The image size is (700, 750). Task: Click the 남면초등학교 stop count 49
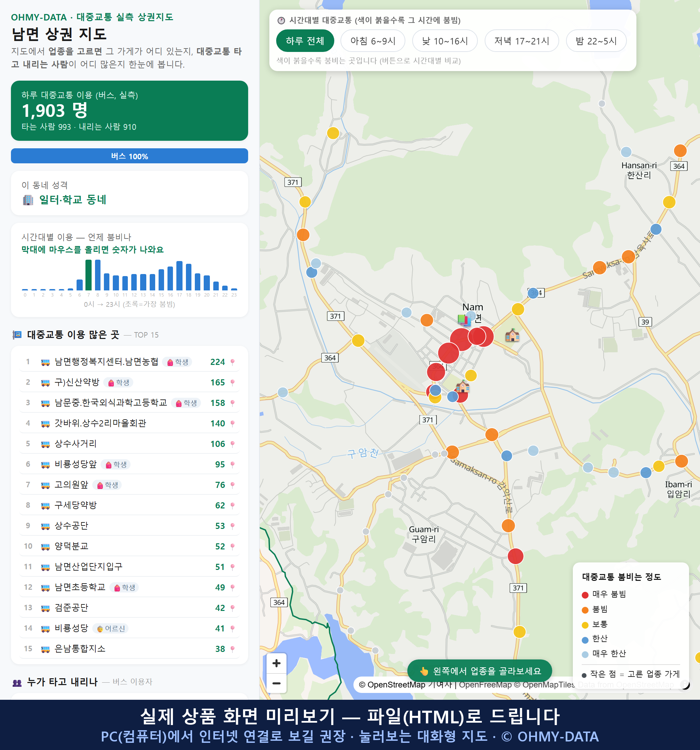pos(220,587)
